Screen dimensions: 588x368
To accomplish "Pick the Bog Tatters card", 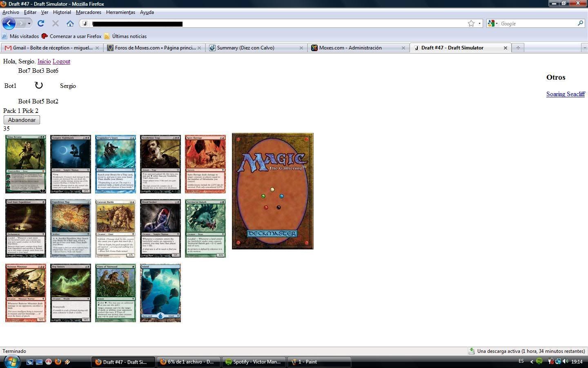I will 71,293.
